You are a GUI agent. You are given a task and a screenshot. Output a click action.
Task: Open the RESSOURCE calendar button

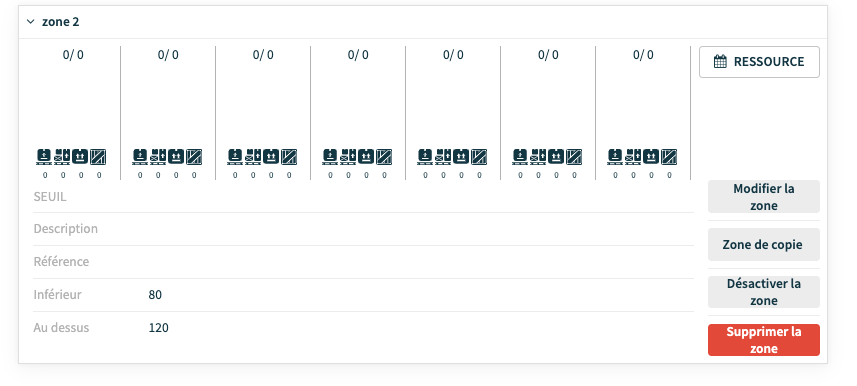[x=759, y=62]
